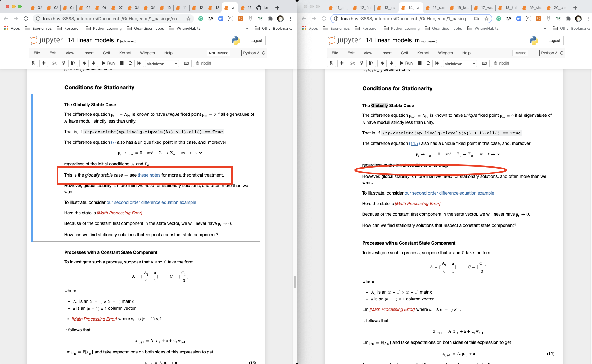Open Insert menu in left notebook
The image size is (592, 364).
[x=88, y=53]
